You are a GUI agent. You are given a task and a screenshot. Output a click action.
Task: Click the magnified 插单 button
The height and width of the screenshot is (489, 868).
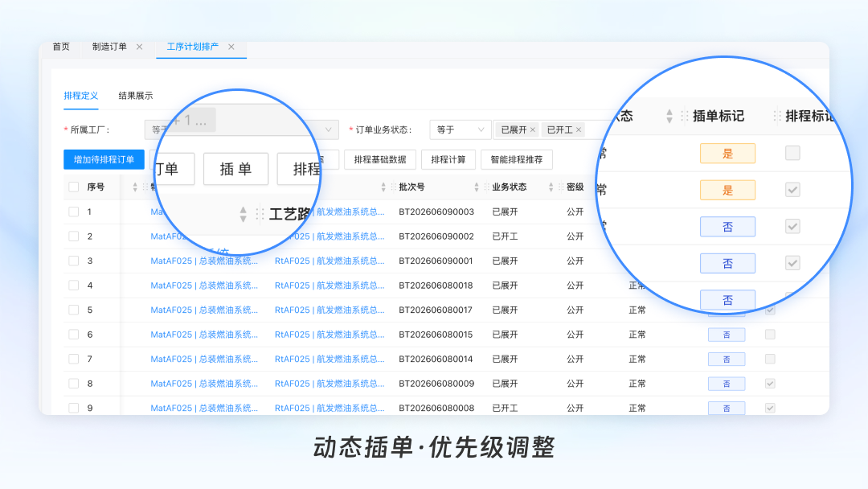click(x=235, y=169)
